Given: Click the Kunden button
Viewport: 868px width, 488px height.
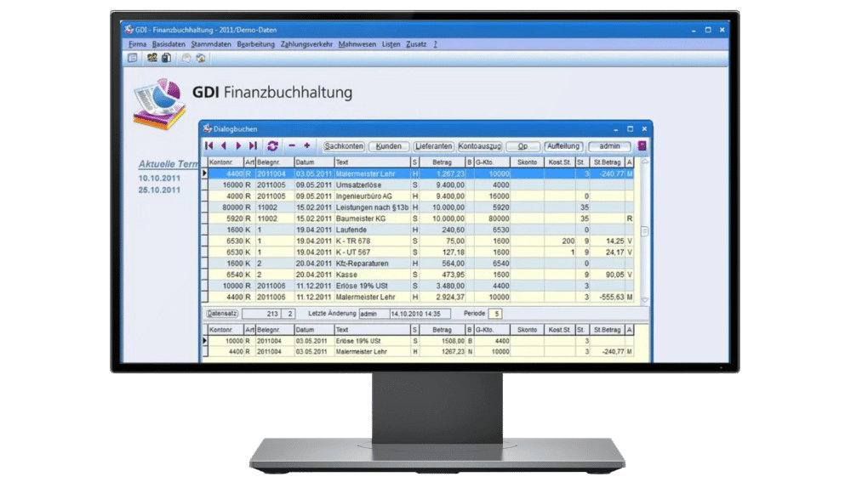Looking at the screenshot, I should 389,146.
